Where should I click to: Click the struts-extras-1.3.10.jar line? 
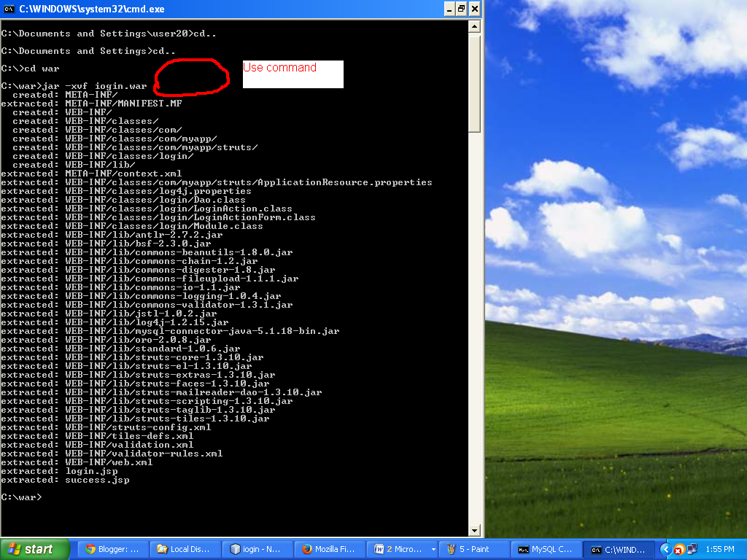tap(138, 375)
